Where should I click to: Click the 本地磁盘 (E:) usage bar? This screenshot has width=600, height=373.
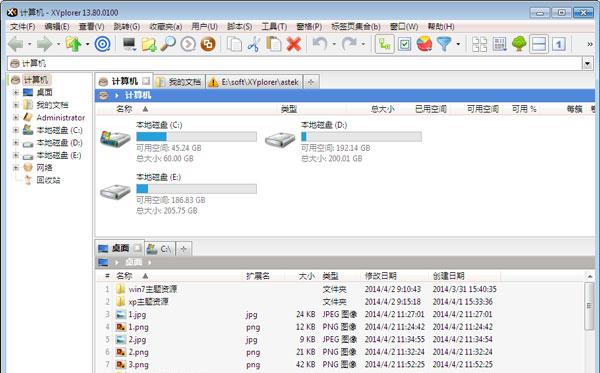tap(196, 189)
